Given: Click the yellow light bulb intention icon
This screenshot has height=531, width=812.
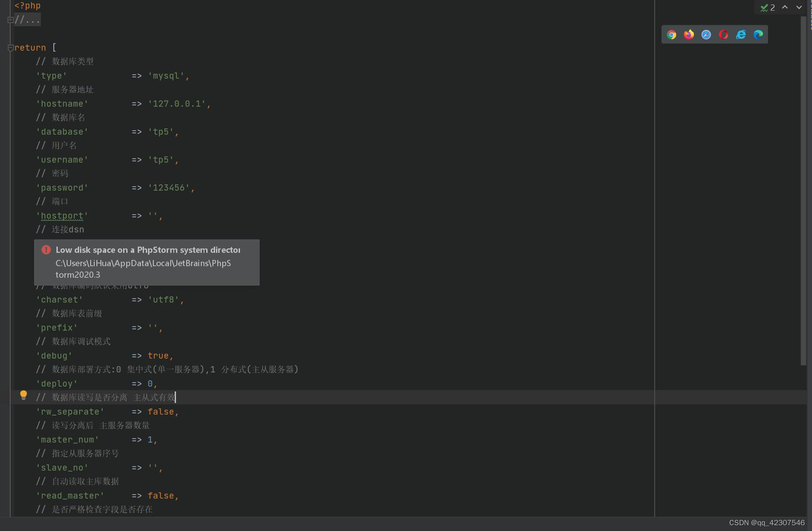Looking at the screenshot, I should (24, 395).
